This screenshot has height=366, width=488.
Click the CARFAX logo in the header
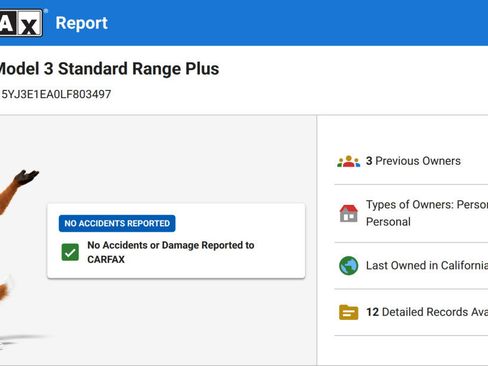pyautogui.click(x=21, y=23)
